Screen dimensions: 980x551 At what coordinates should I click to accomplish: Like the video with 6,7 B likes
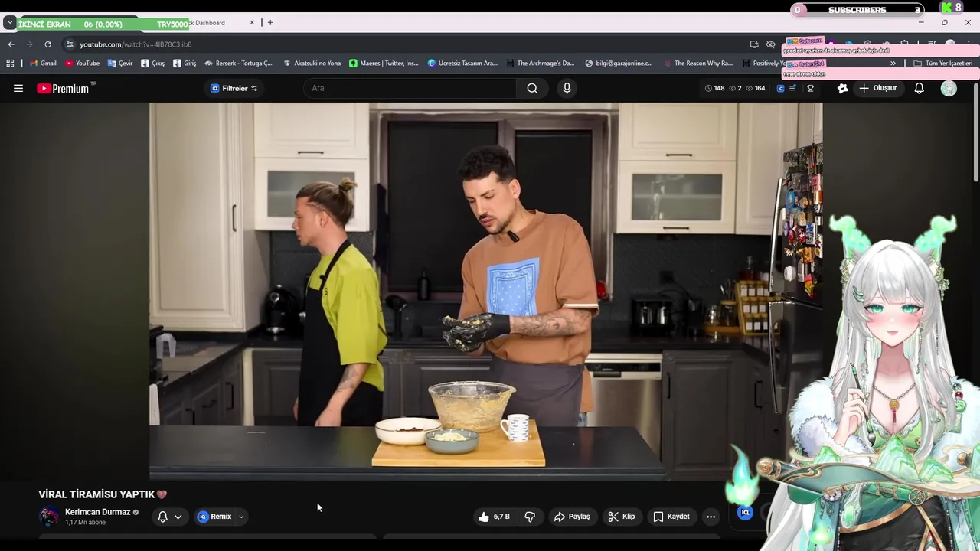495,517
